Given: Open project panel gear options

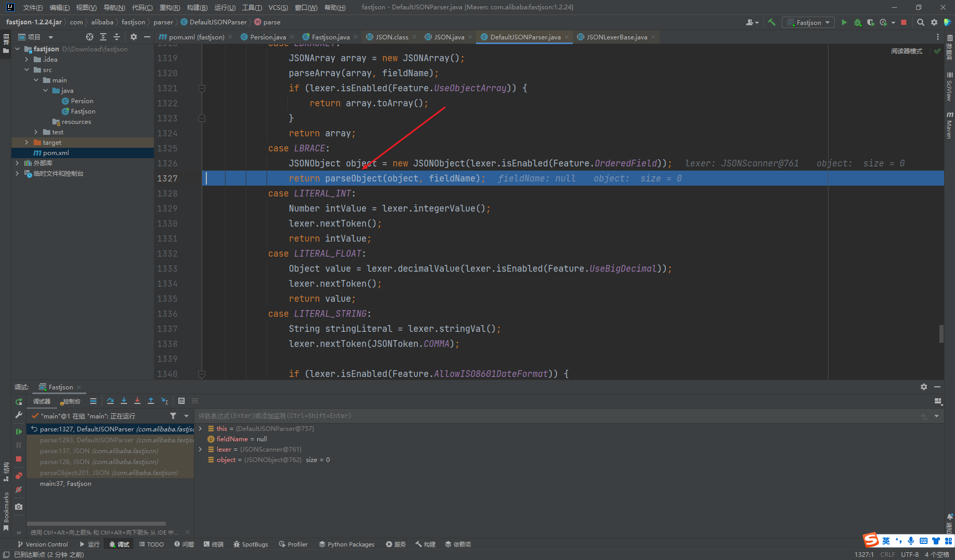Looking at the screenshot, I should coord(134,37).
